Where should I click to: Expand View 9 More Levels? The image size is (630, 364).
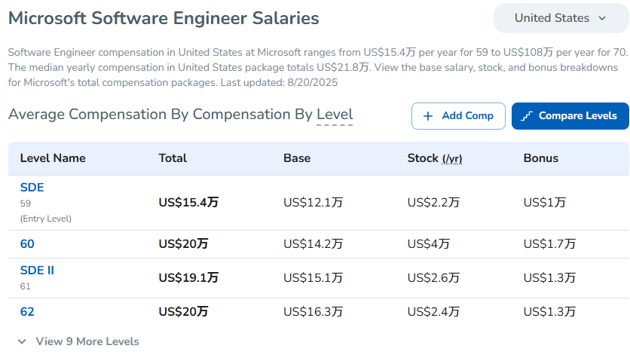pos(78,341)
